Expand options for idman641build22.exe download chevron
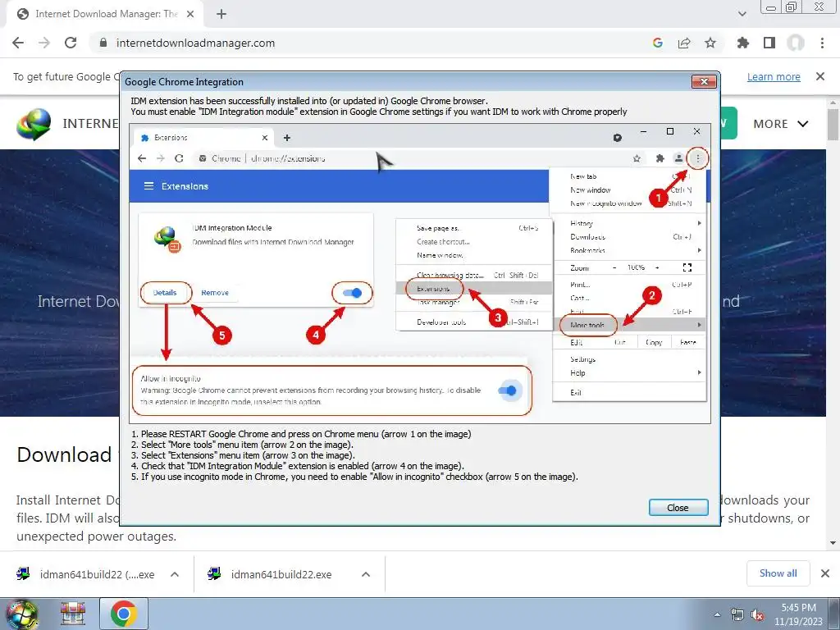 365,574
